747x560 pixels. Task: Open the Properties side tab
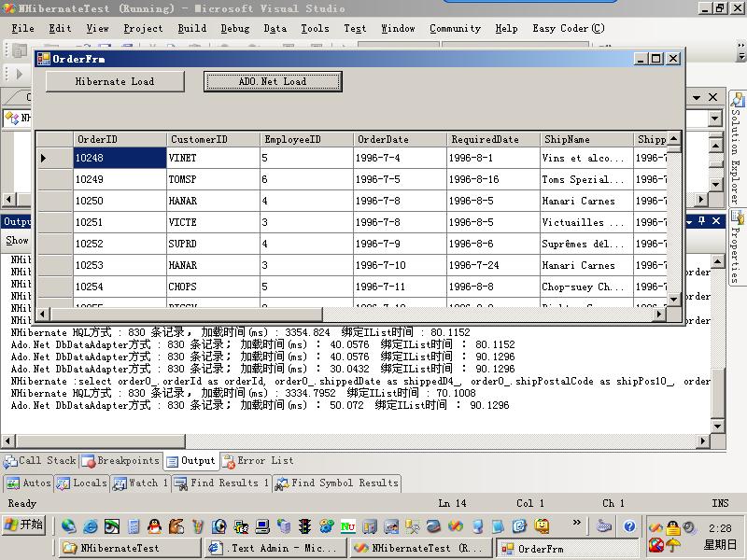pyautogui.click(x=737, y=247)
